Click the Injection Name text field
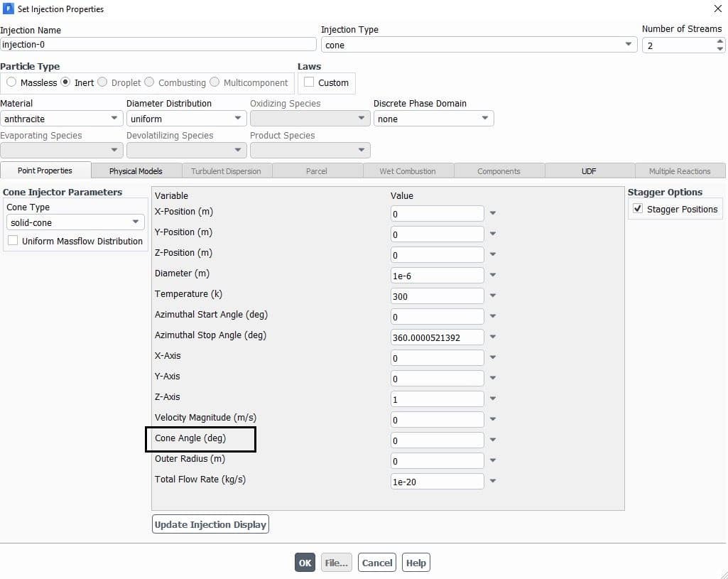Screen dimensions: 728x579 tap(158, 44)
